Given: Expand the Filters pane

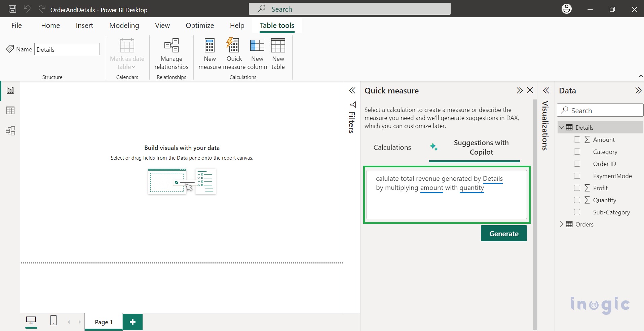Looking at the screenshot, I should [352, 90].
